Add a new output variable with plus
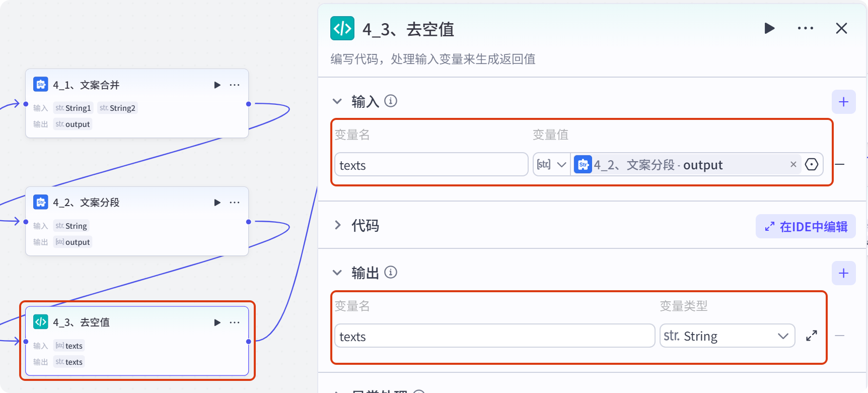Viewport: 868px width, 393px height. [x=844, y=273]
